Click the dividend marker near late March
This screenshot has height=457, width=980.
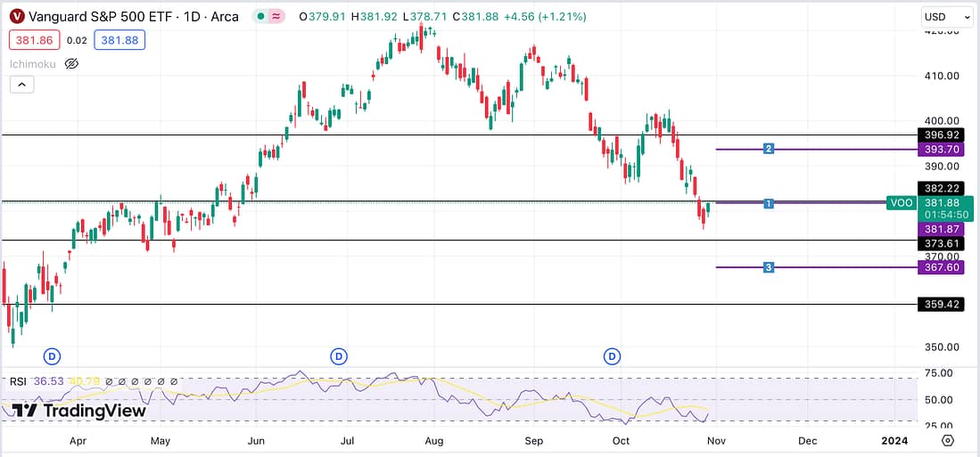[52, 356]
